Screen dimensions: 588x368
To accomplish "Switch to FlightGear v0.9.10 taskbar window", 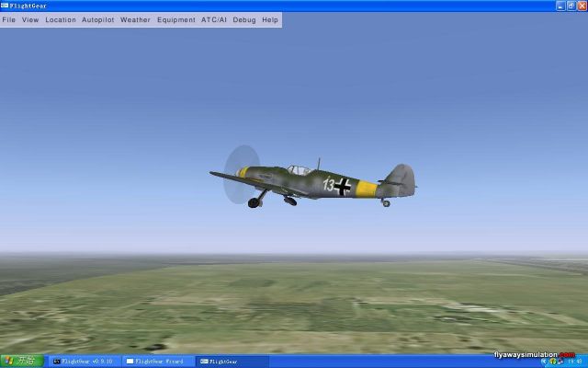I will pos(84,362).
